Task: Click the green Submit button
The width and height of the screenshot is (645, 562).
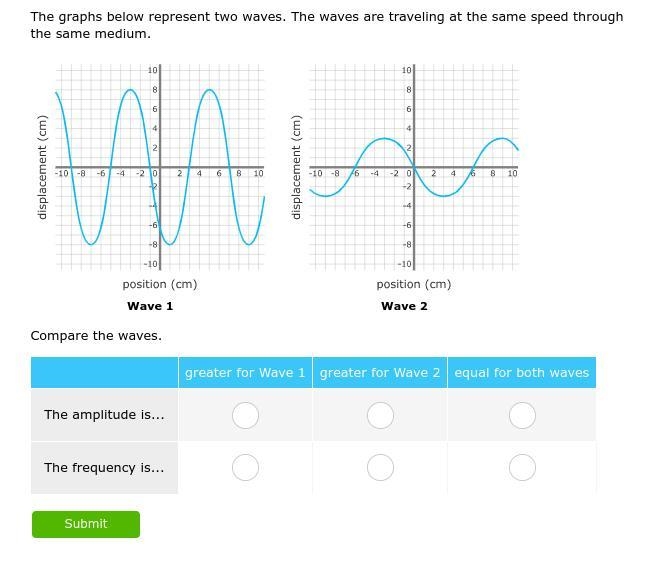Action: click(x=86, y=524)
